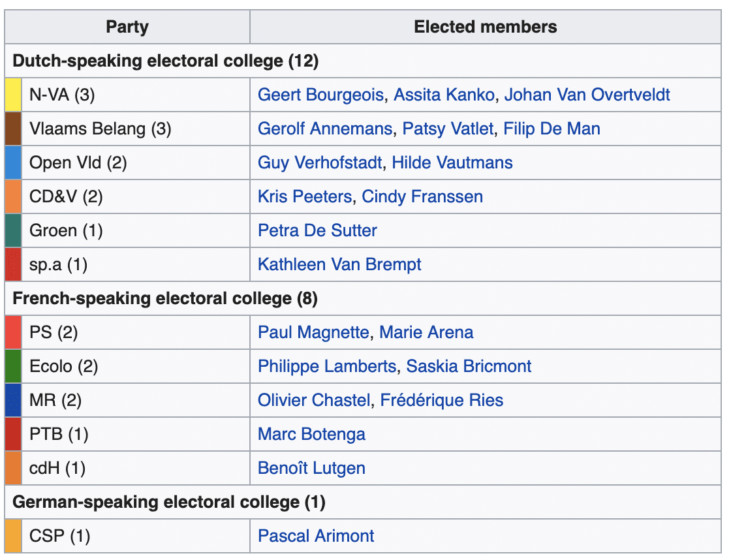The image size is (731, 560).
Task: Select the Frédérique Ries link
Action: click(442, 401)
